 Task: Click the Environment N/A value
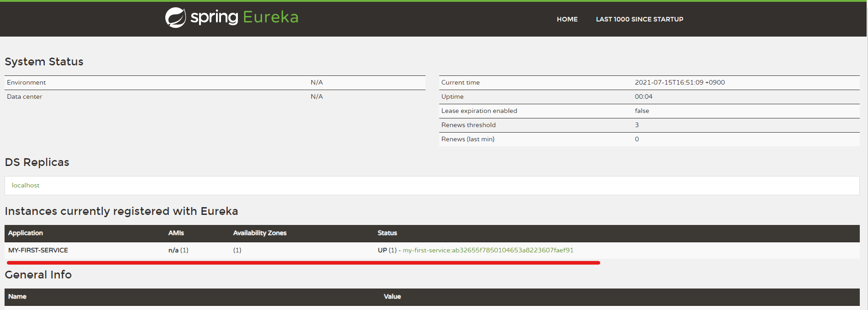(316, 82)
